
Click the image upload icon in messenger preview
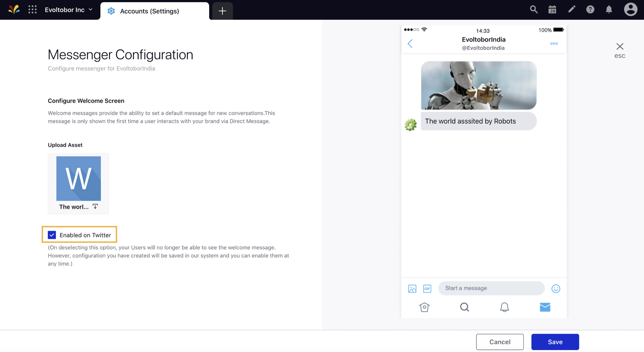tap(412, 288)
